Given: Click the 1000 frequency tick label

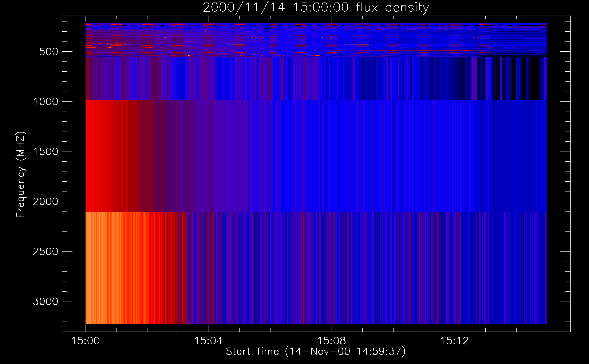Looking at the screenshot, I should point(46,102).
